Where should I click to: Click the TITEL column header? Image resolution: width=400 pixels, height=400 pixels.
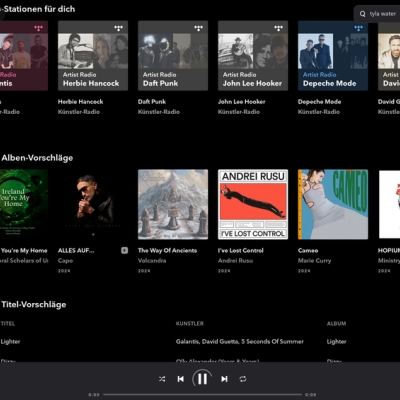click(8, 323)
